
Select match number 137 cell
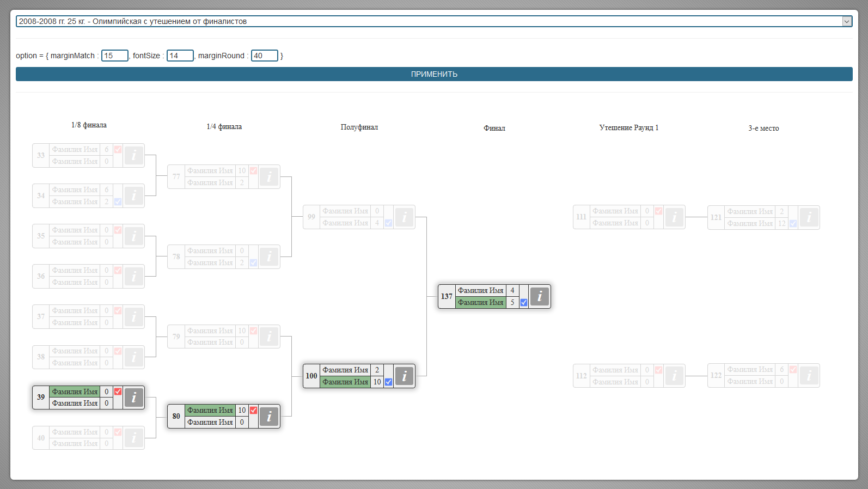(447, 297)
